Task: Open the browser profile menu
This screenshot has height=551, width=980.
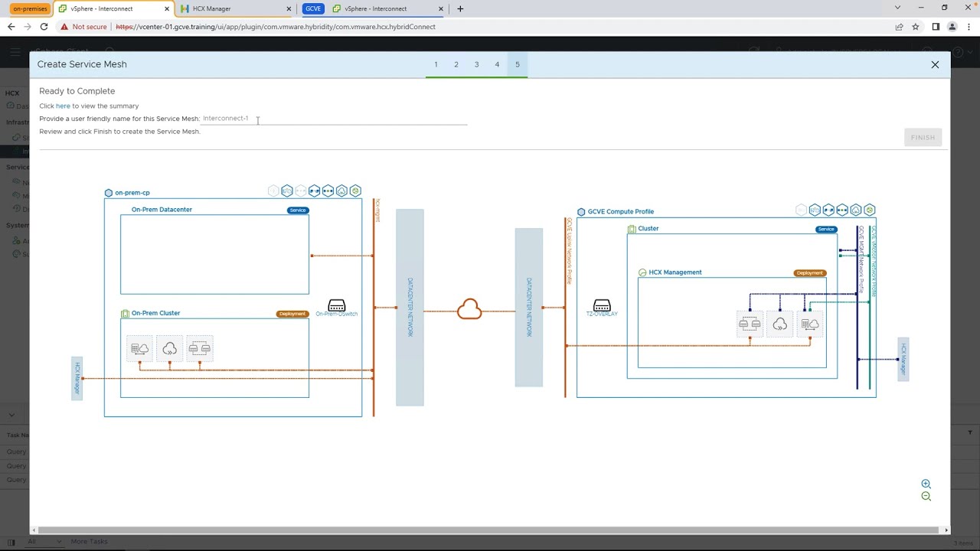Action: click(x=952, y=27)
